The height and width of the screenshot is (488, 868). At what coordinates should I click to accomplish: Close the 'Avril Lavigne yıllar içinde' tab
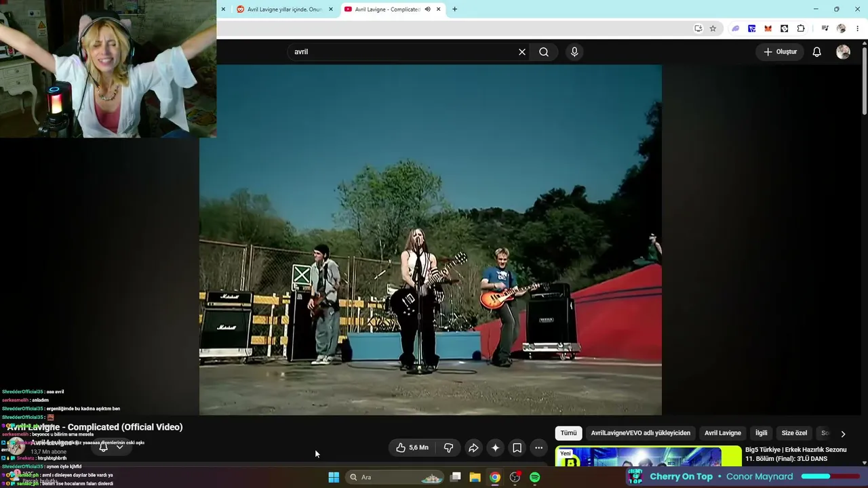331,9
